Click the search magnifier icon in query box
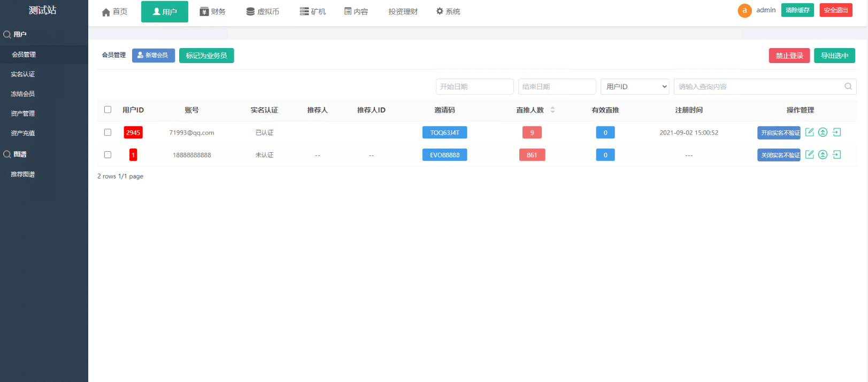868x382 pixels. tap(848, 87)
